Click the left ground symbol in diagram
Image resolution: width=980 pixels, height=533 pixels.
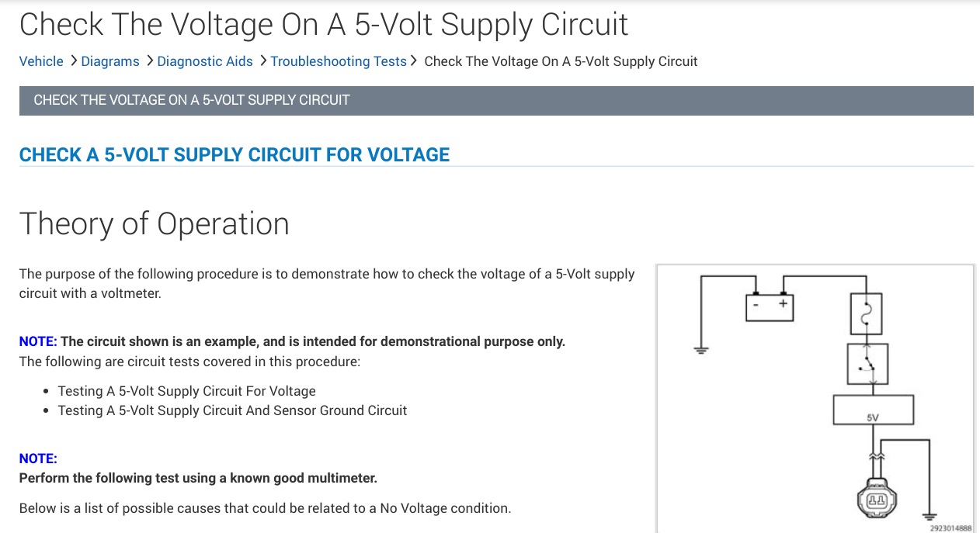pyautogui.click(x=701, y=350)
